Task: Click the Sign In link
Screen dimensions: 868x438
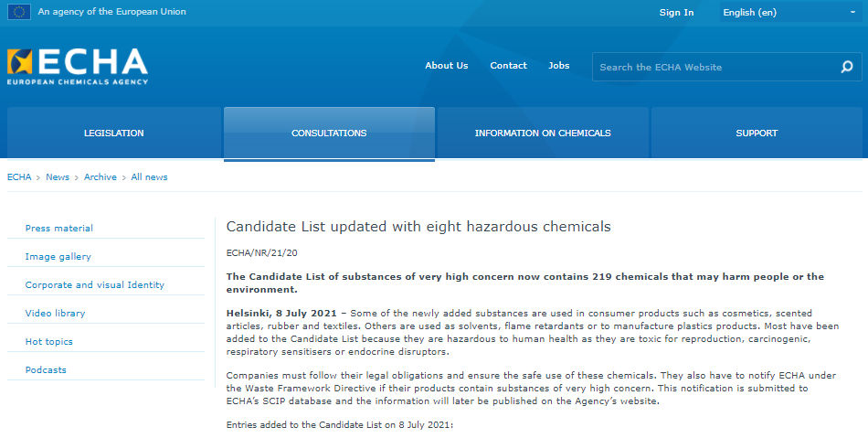Action: (676, 12)
